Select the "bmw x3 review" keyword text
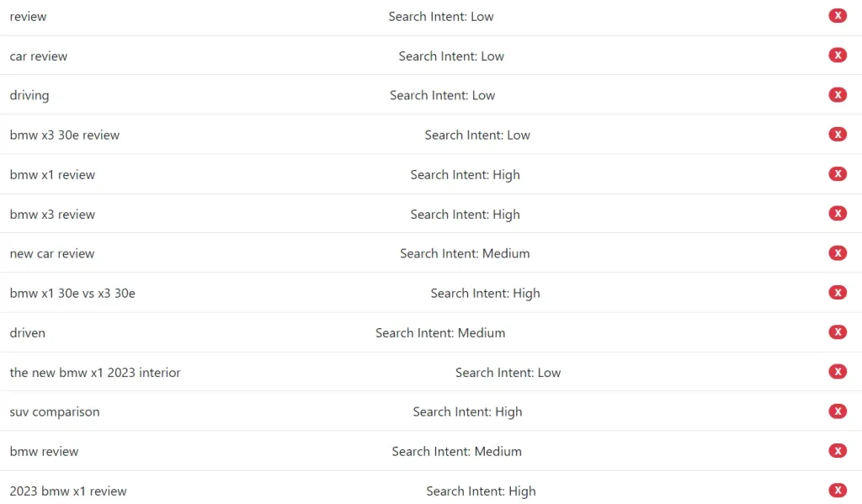This screenshot has width=862, height=504. 52,214
